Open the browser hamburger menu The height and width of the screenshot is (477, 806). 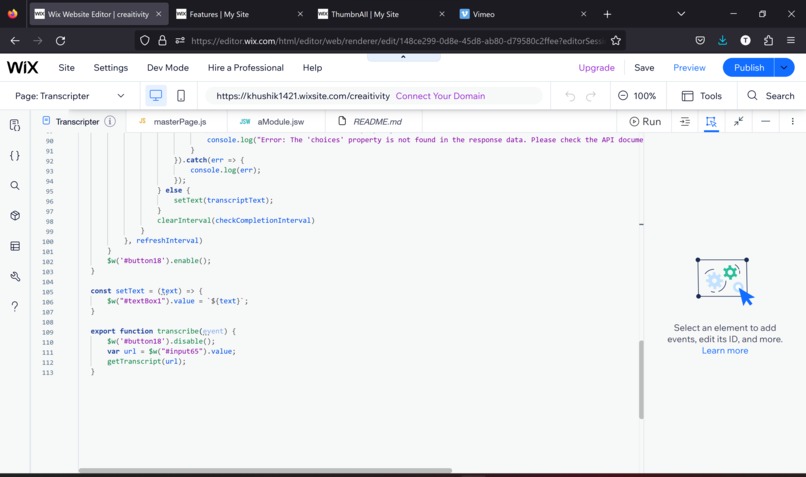point(791,41)
